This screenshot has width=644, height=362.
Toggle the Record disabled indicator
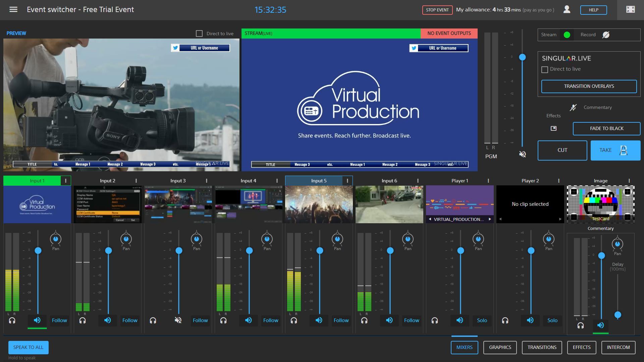tap(606, 35)
